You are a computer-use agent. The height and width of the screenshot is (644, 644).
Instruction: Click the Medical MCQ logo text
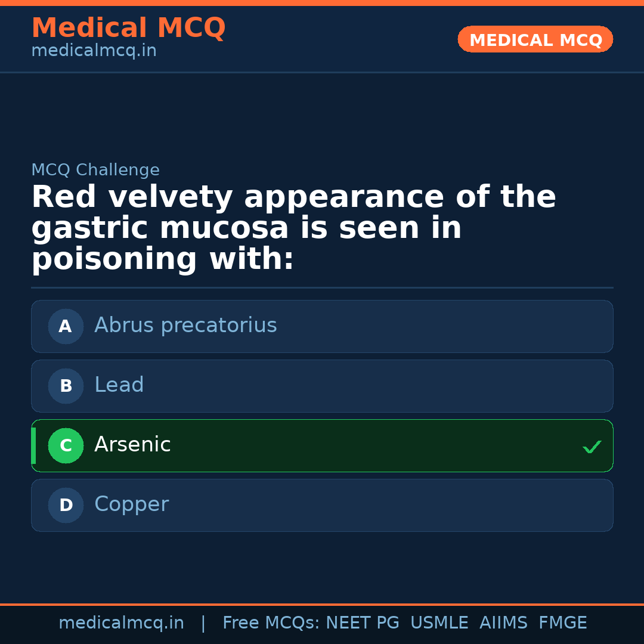pyautogui.click(x=128, y=28)
